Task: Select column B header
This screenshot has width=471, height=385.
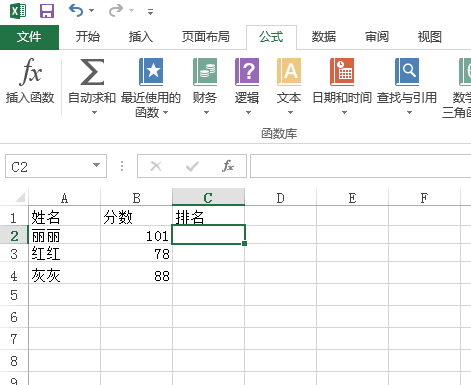Action: coord(136,198)
